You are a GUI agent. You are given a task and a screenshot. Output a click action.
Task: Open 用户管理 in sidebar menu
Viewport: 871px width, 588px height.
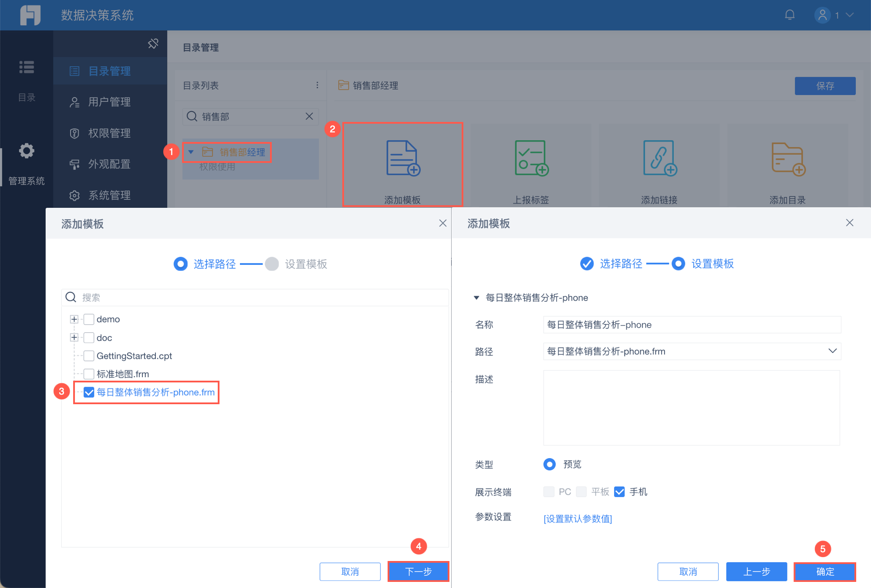point(109,102)
